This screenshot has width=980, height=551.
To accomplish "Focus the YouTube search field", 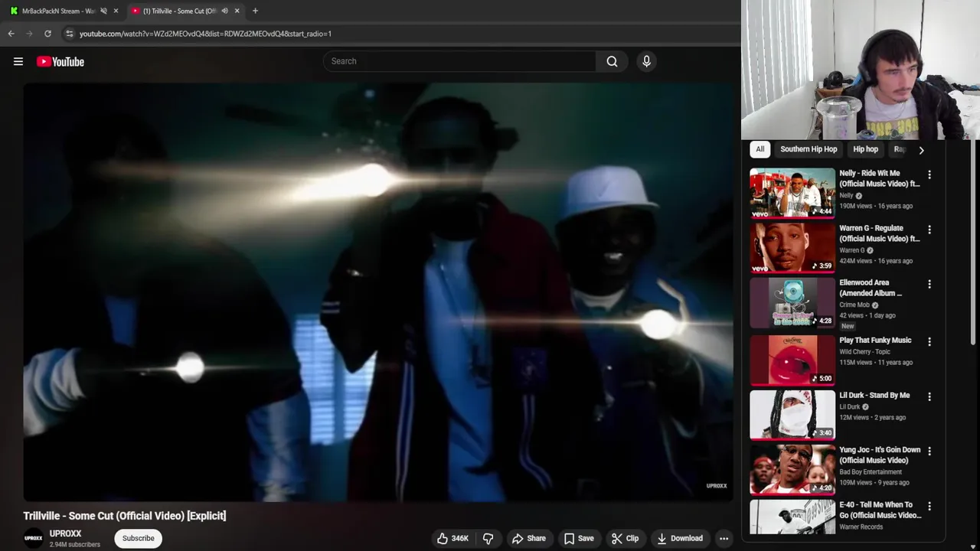I will pos(459,61).
